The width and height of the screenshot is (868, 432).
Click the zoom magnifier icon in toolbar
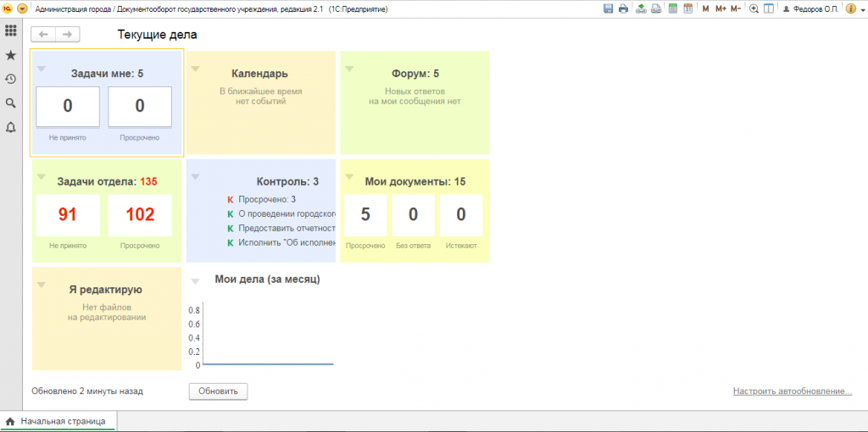pos(754,8)
